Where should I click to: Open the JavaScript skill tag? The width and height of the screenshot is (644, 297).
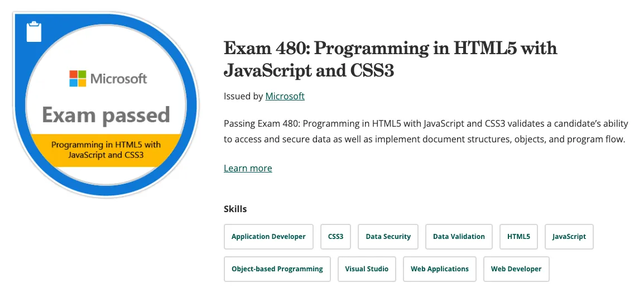(569, 236)
